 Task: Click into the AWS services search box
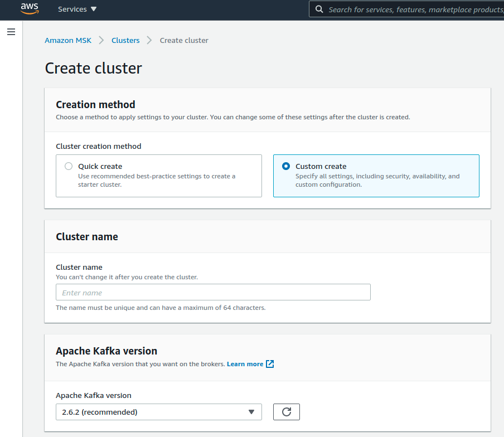413,9
